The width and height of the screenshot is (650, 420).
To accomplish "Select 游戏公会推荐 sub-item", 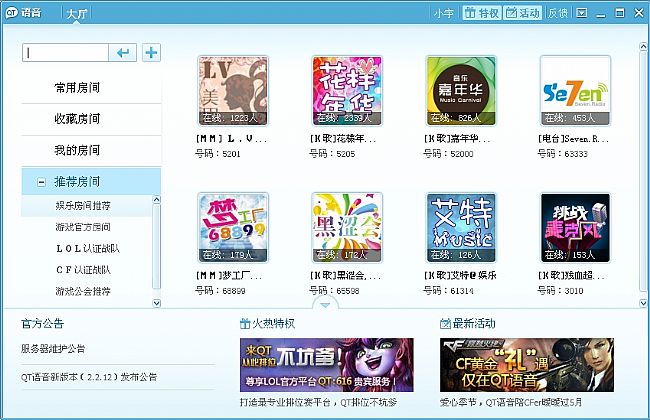I will pos(87,291).
